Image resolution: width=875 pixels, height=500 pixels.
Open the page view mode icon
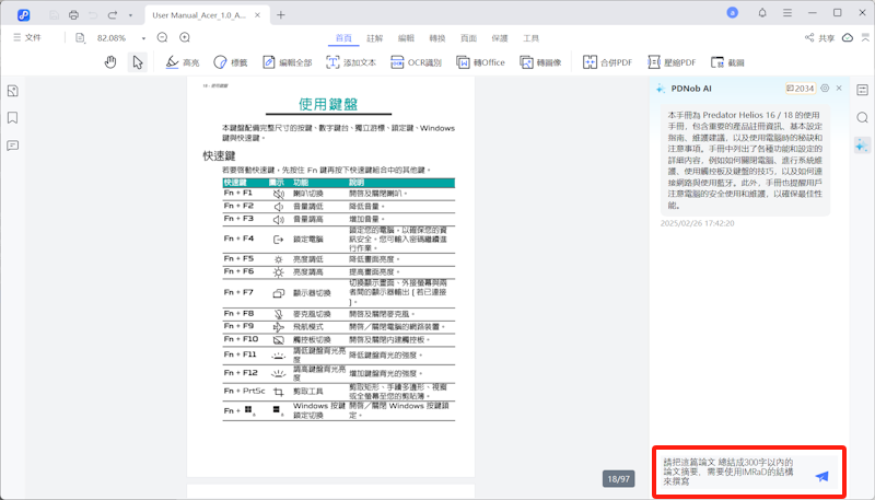click(x=80, y=38)
